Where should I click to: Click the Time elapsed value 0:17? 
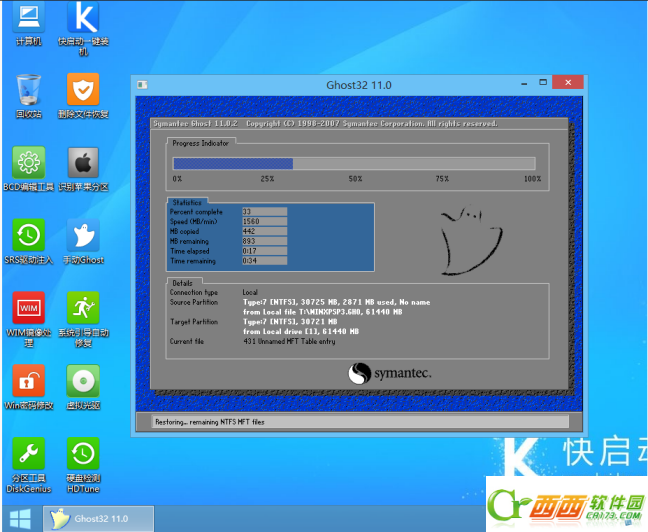pyautogui.click(x=264, y=251)
